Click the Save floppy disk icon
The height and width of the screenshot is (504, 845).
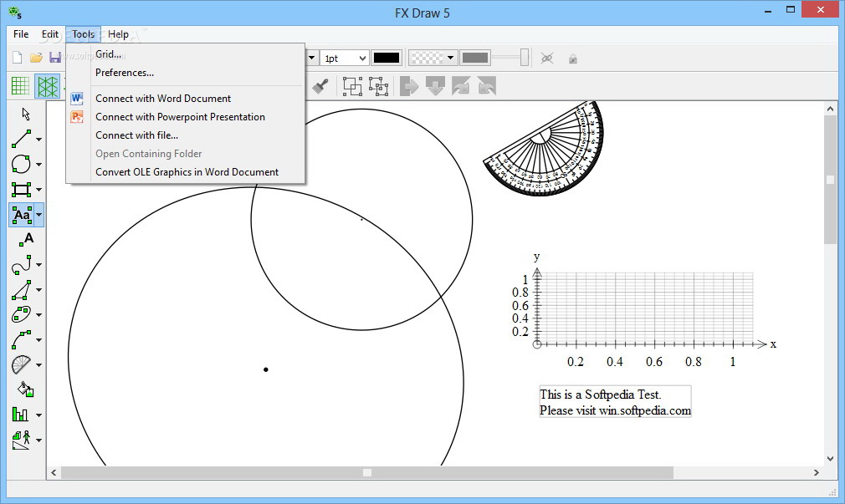coord(55,58)
